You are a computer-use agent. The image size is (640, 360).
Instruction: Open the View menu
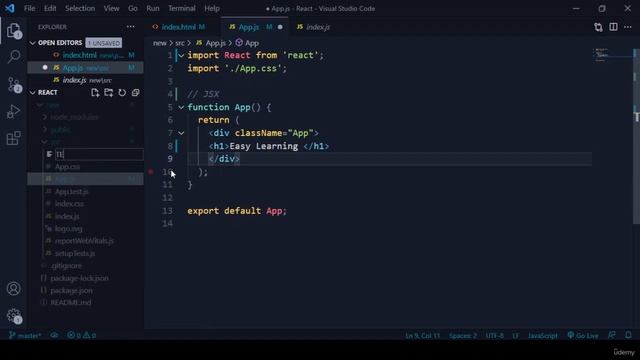111,8
